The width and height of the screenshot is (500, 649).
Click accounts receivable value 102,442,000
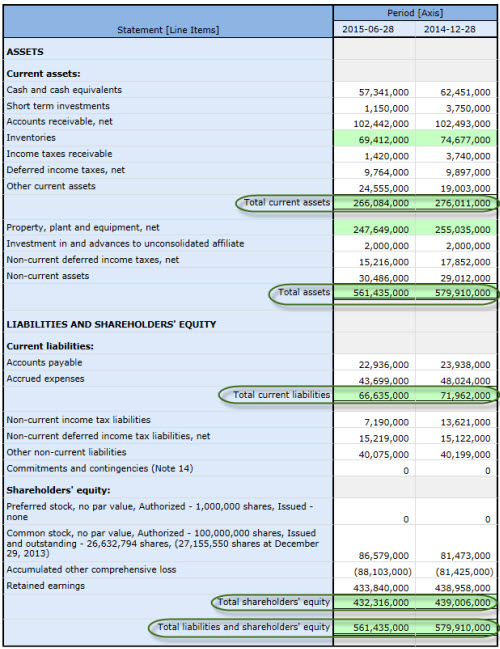coord(381,124)
